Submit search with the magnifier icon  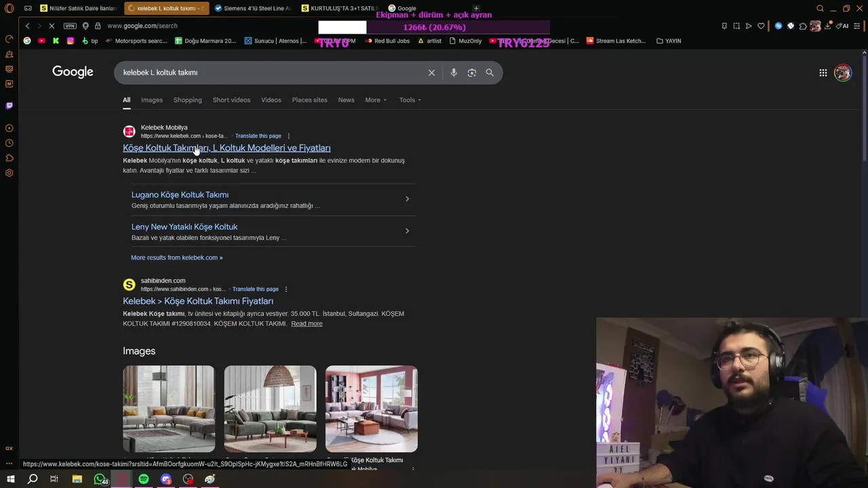[490, 73]
